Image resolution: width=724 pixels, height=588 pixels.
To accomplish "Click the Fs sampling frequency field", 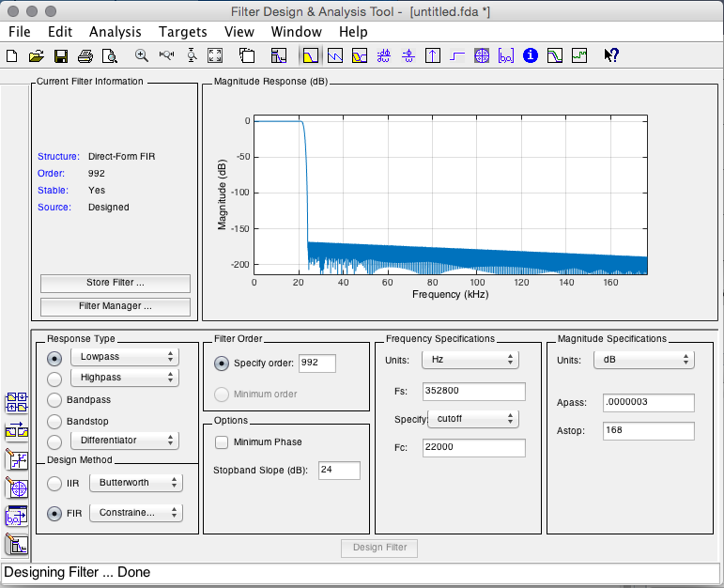I will click(x=474, y=392).
